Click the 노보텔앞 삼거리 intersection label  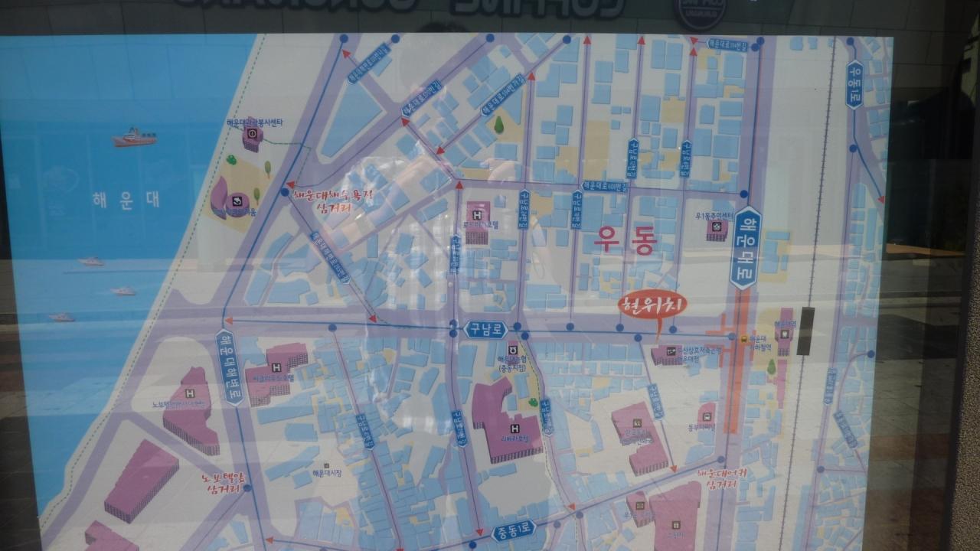click(226, 482)
